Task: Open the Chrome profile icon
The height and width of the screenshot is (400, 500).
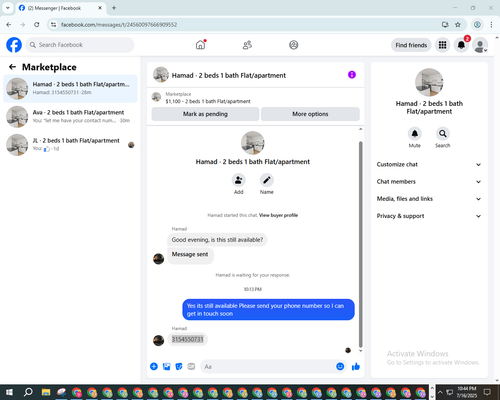Action: 477,25
